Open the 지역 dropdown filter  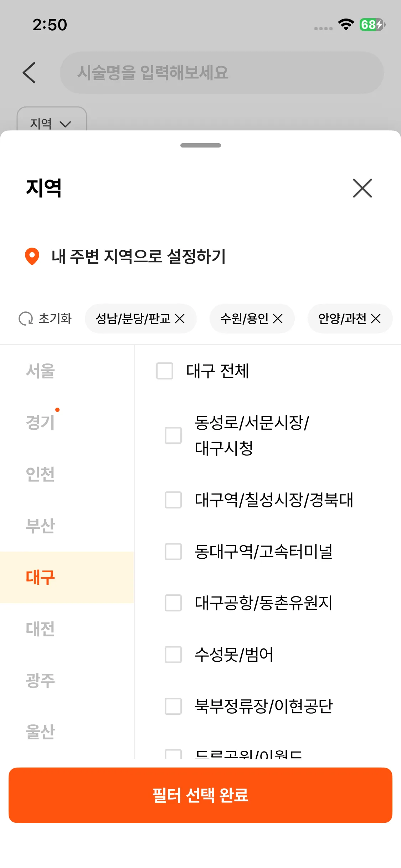51,123
